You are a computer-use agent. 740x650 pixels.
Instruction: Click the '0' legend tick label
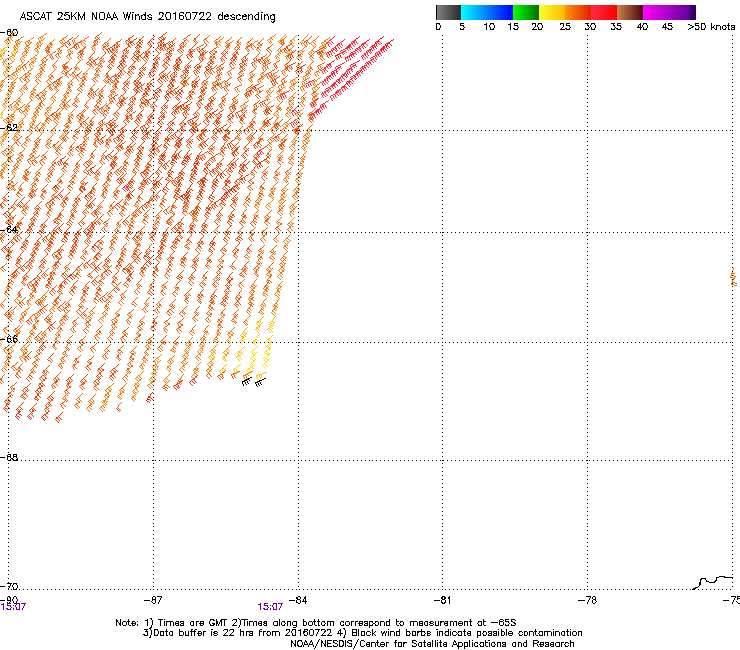tap(438, 27)
